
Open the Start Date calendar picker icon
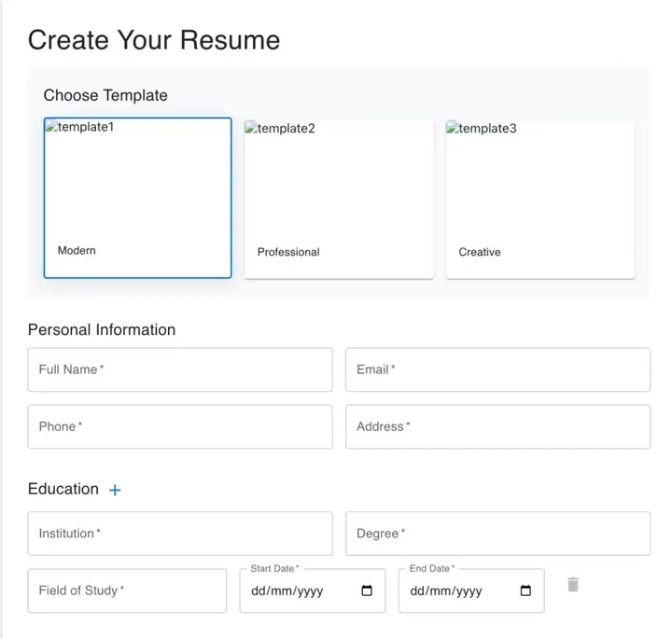click(367, 590)
